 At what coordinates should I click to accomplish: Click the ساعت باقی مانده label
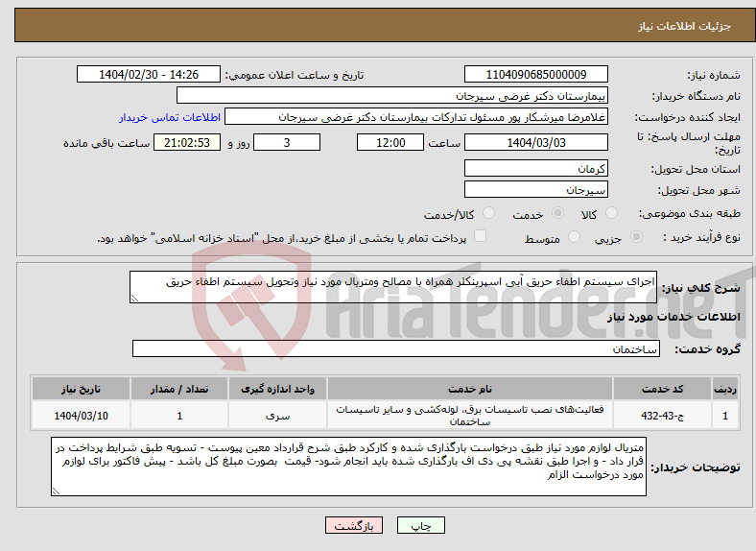click(x=106, y=143)
